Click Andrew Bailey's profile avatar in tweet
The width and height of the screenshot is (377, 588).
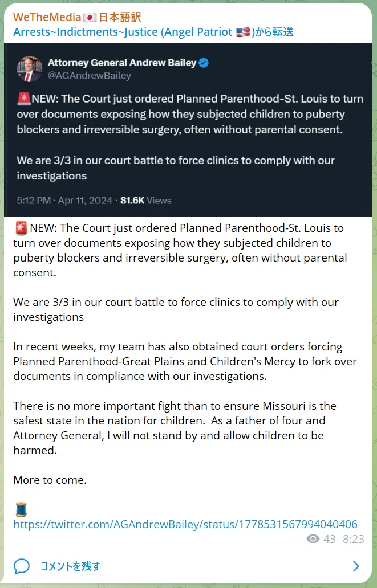30,69
